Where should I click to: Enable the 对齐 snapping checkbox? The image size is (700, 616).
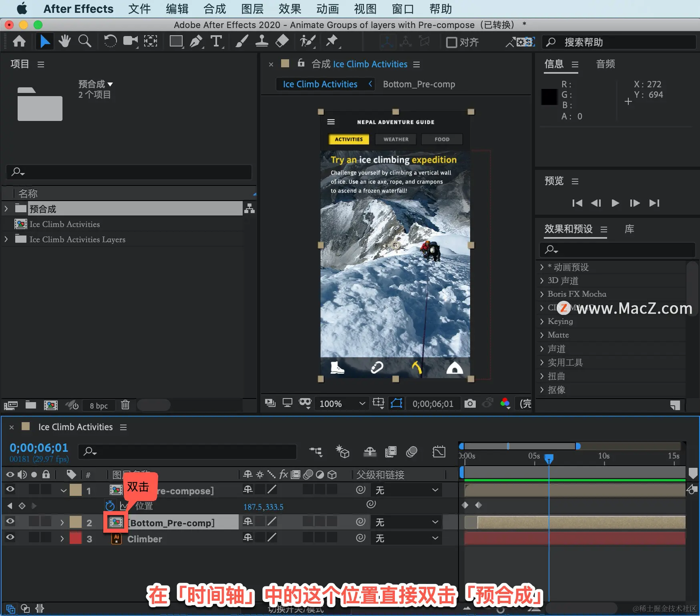[452, 42]
